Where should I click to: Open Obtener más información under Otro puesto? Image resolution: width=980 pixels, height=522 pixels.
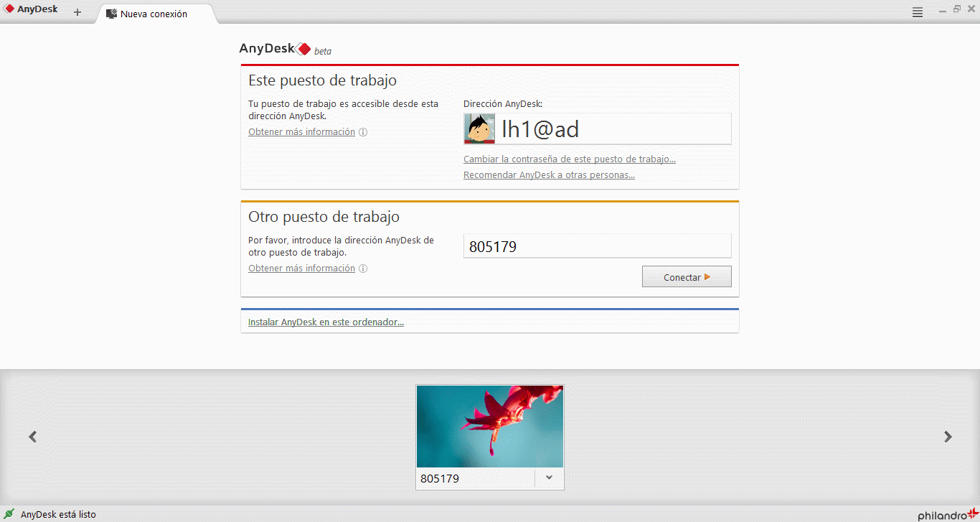[301, 268]
